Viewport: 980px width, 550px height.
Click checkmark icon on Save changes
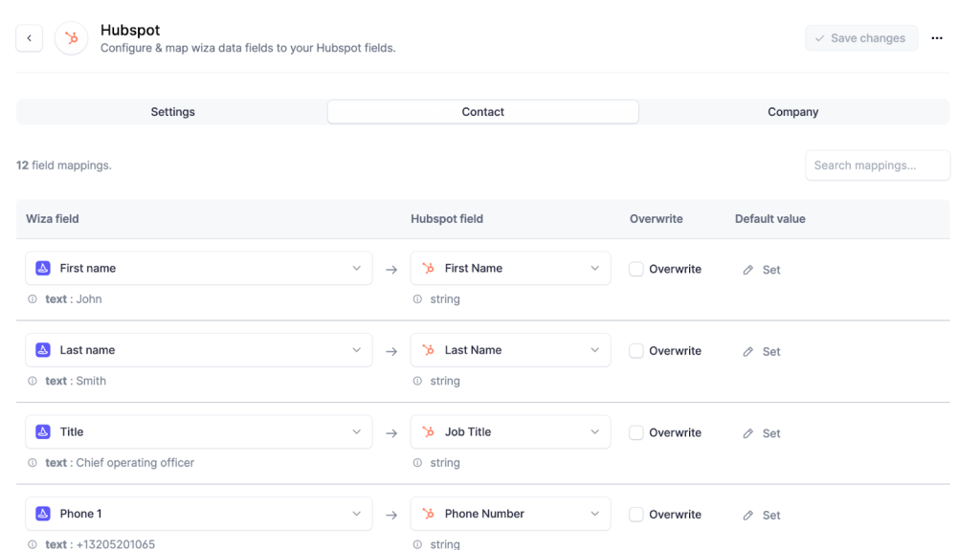click(819, 38)
